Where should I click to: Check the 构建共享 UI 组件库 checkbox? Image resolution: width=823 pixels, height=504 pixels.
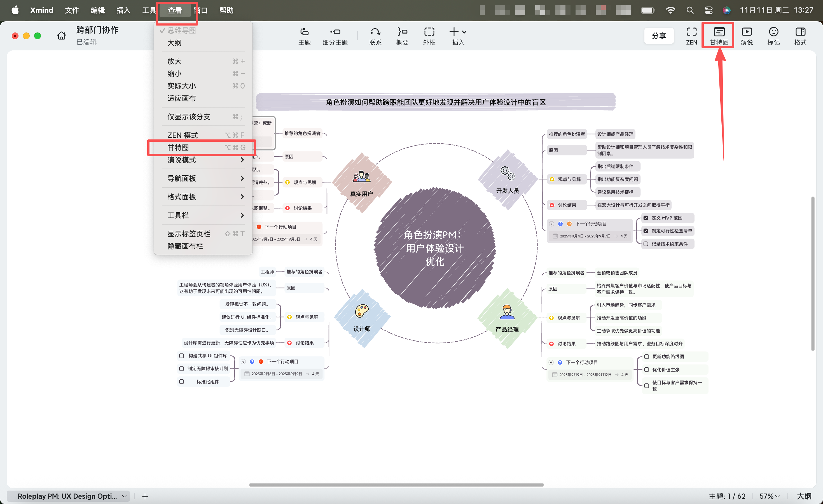click(182, 356)
